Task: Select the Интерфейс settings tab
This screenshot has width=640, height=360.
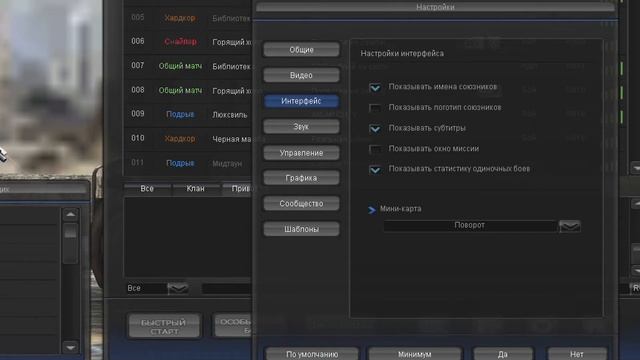Action: (301, 101)
